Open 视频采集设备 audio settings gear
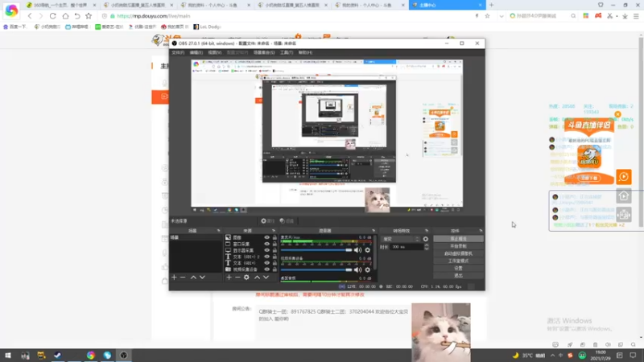644x362 pixels. [368, 269]
